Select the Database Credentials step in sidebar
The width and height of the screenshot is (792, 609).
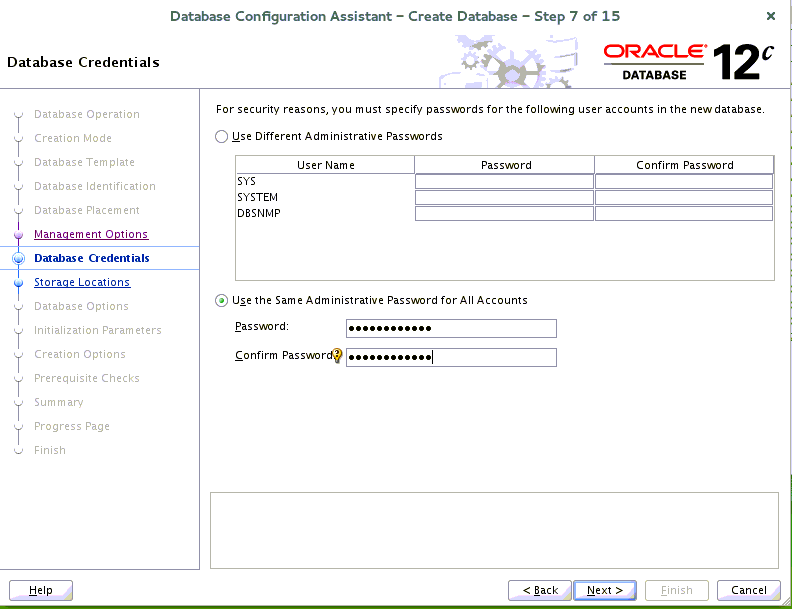92,258
